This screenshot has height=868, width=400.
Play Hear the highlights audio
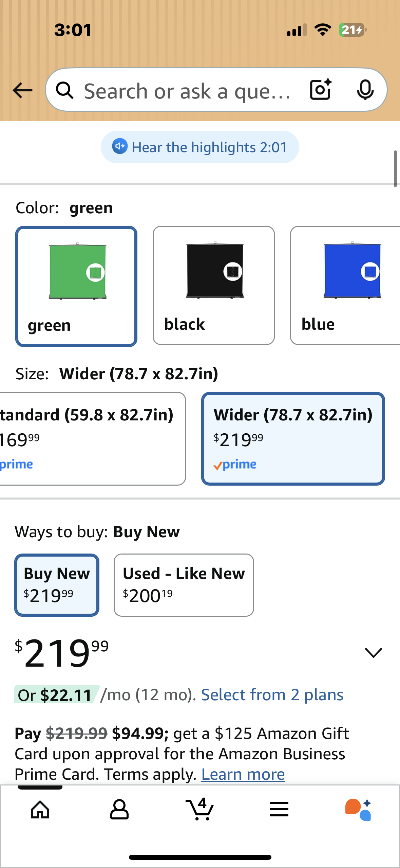click(x=200, y=147)
